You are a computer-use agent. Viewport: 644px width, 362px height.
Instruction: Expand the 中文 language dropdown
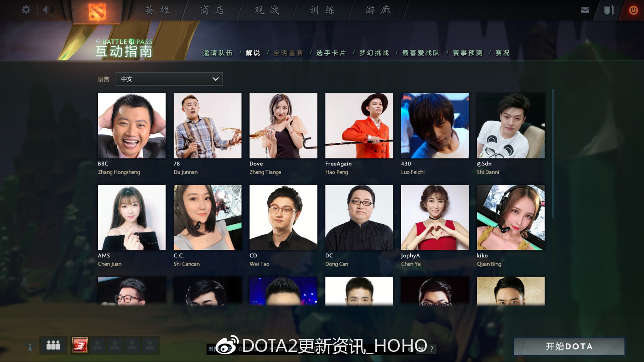tap(169, 79)
